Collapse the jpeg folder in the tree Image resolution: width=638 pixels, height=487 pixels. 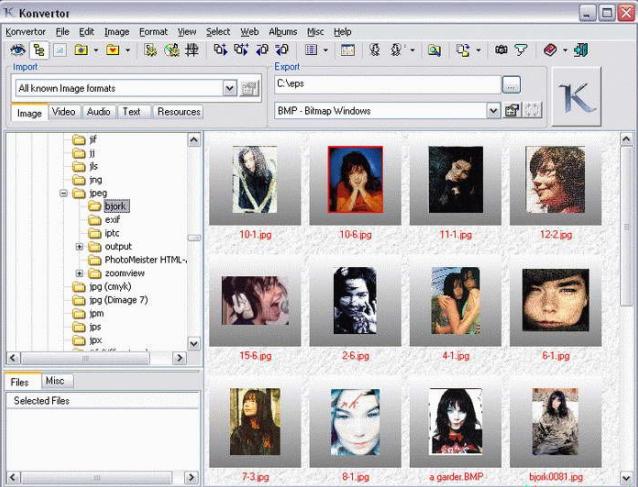(64, 193)
